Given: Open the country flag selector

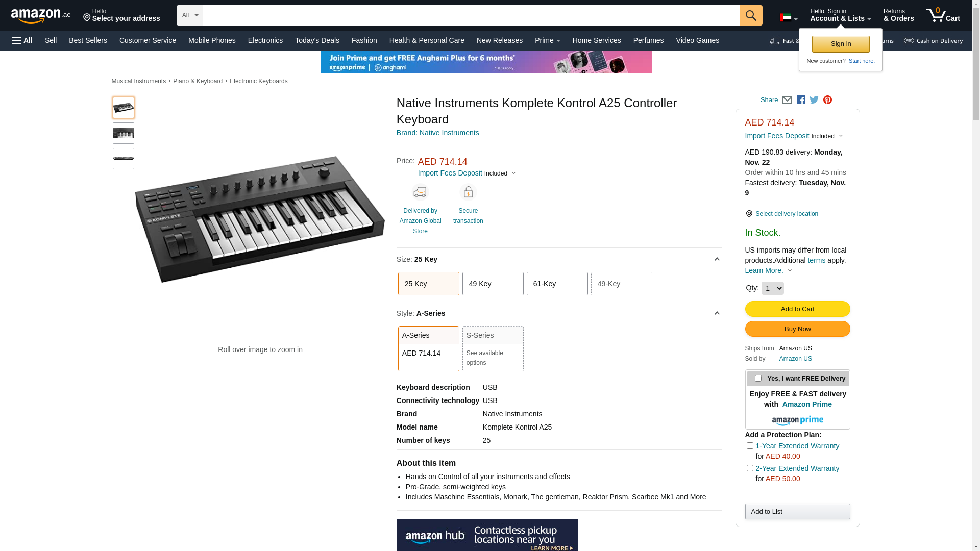Looking at the screenshot, I should click(x=788, y=18).
